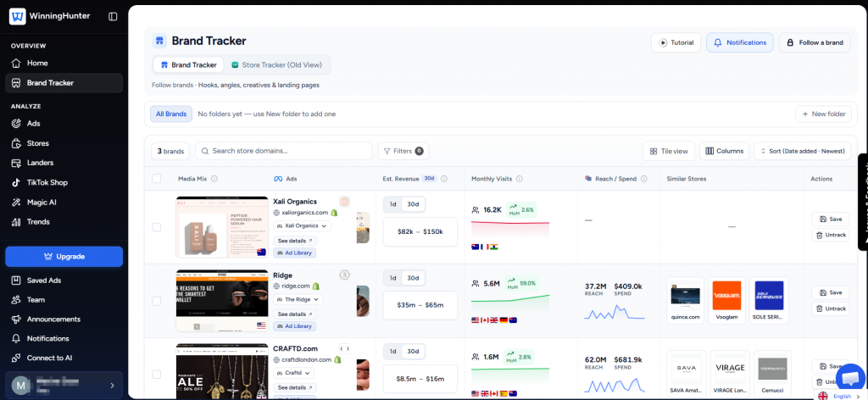This screenshot has width=868, height=400.
Task: Expand the Craftd page dropdown
Action: [294, 373]
